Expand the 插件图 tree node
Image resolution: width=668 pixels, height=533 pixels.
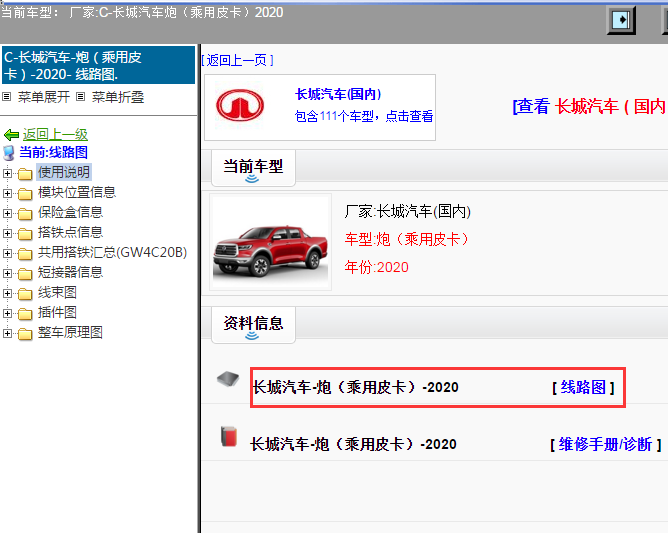(7, 314)
